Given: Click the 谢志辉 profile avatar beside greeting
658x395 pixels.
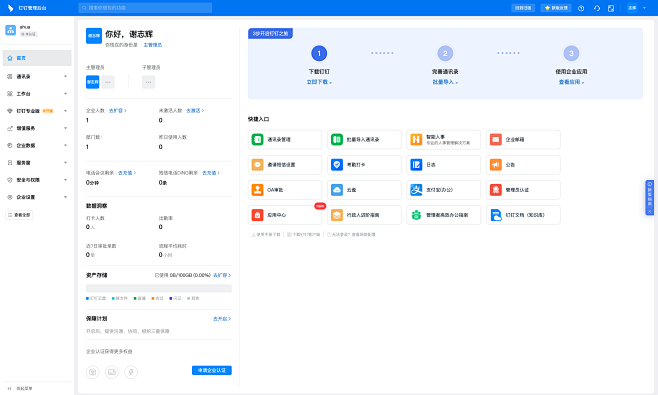Looking at the screenshot, I should (x=94, y=36).
